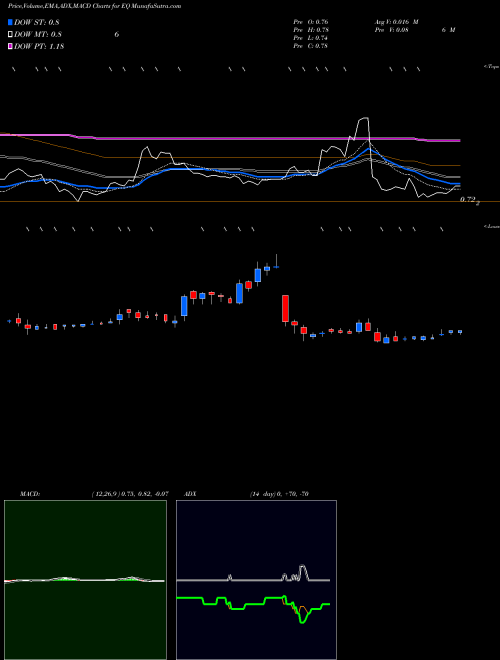Open the dark blue ADX indicator panel

pyautogui.click(x=256, y=580)
